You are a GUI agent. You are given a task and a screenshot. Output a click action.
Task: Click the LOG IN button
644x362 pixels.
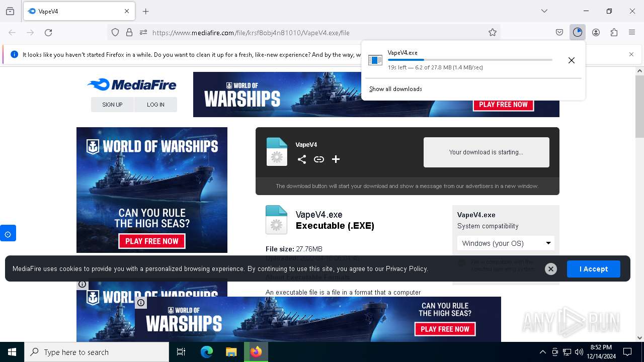pos(155,105)
